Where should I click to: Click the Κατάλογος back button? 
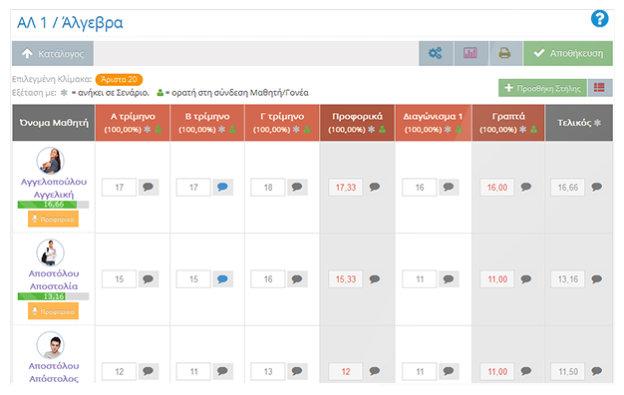(x=53, y=53)
